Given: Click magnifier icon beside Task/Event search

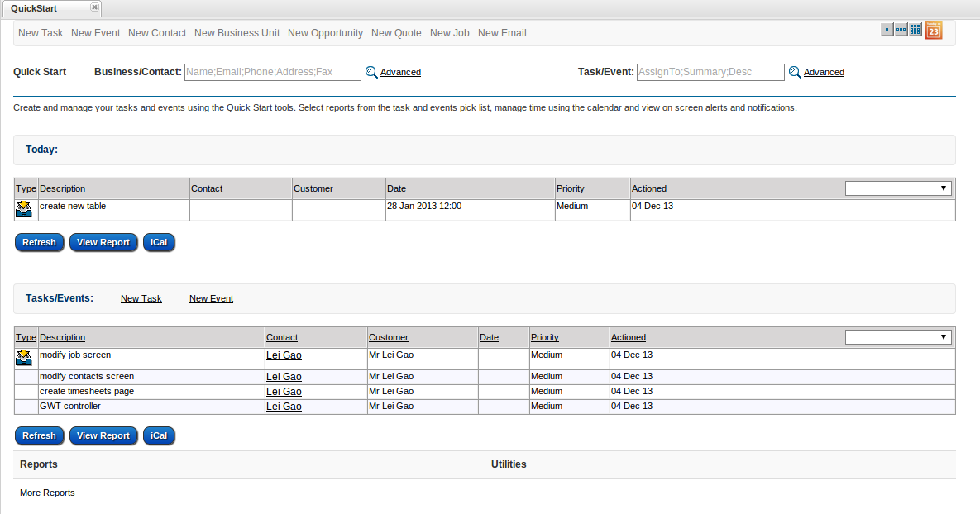Looking at the screenshot, I should 795,73.
